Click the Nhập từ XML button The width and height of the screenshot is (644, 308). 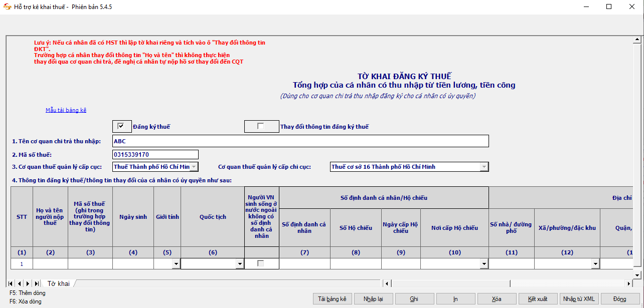(x=578, y=299)
